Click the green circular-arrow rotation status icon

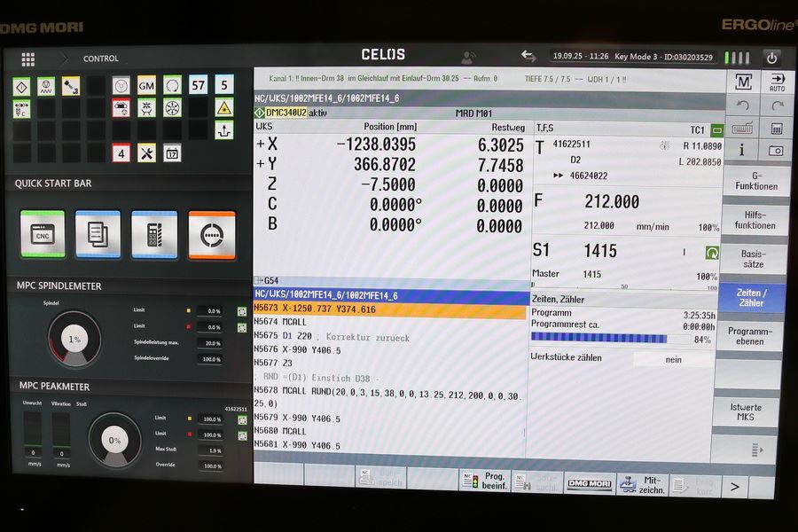[173, 85]
